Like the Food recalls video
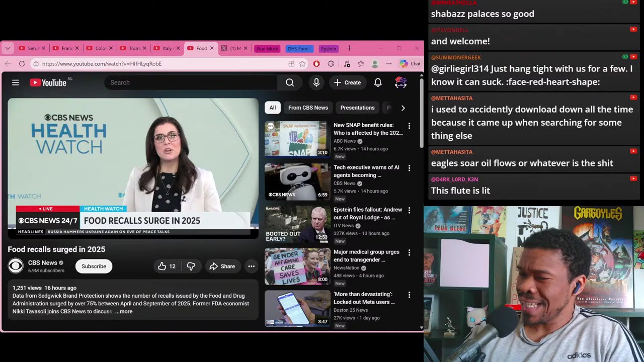Screen dimensions: 644x362 click(167, 266)
